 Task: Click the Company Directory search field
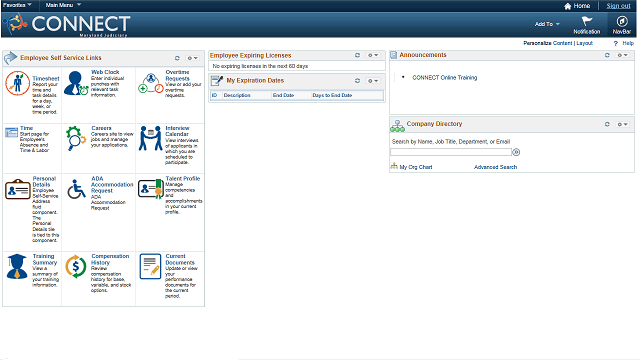coord(451,152)
